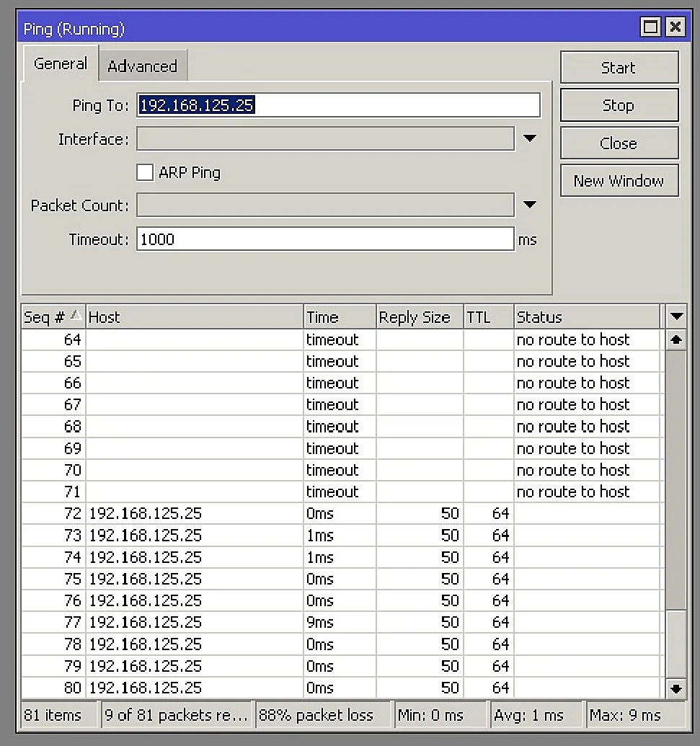
Task: Stop the running ping
Action: point(619,106)
